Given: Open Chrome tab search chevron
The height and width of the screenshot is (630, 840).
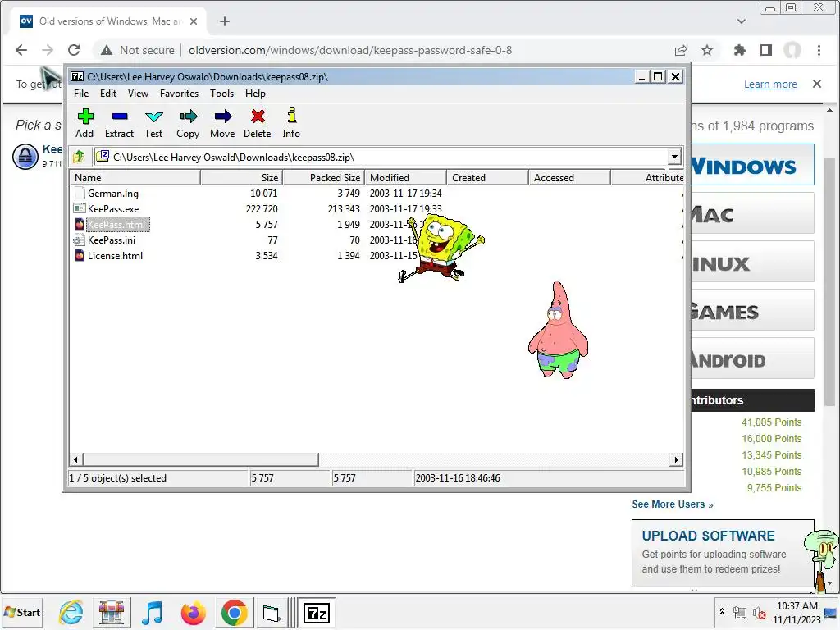Looking at the screenshot, I should click(x=742, y=21).
